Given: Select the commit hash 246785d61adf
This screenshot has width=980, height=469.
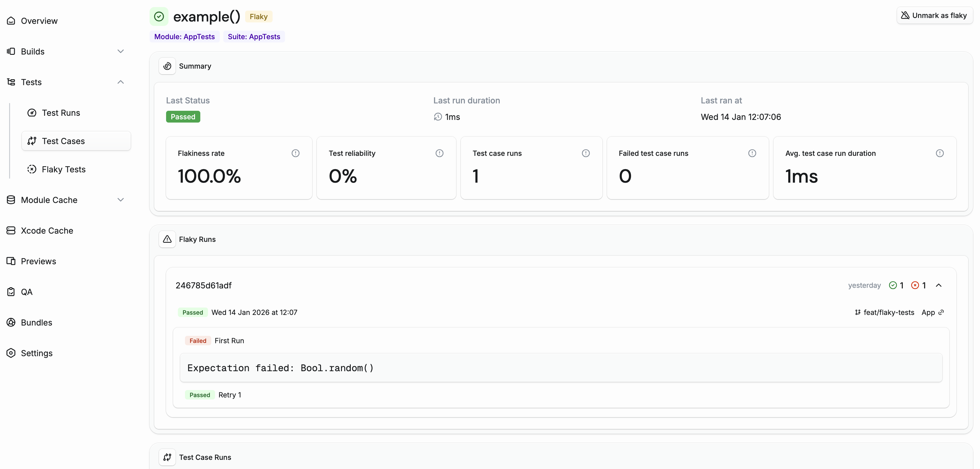Looking at the screenshot, I should pyautogui.click(x=203, y=285).
